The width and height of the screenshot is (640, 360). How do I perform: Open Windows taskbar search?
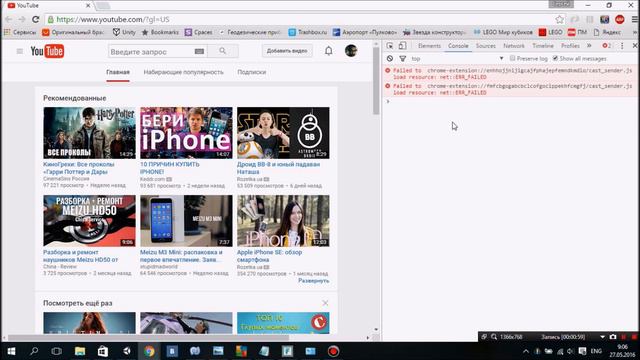(x=34, y=351)
